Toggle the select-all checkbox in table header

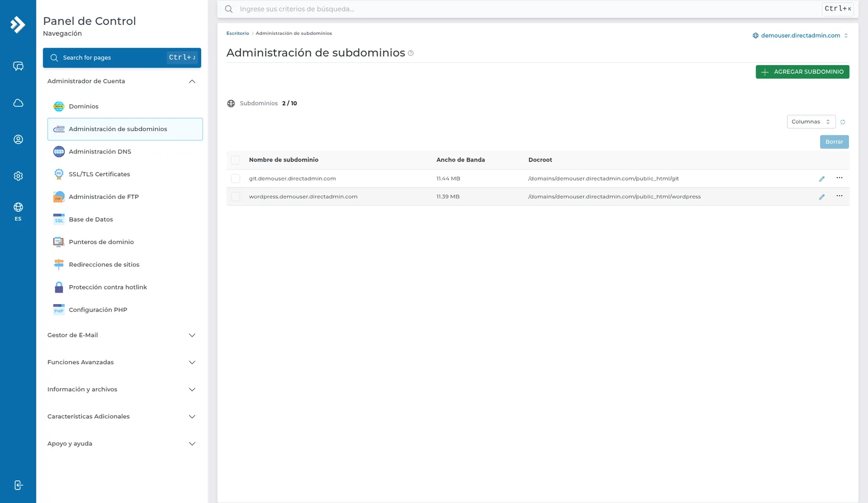coord(235,160)
